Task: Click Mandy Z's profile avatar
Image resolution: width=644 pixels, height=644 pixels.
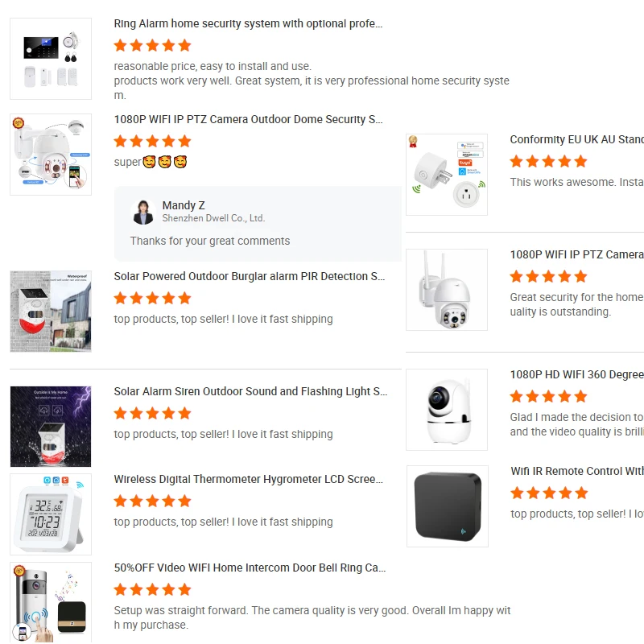Action: 143,212
